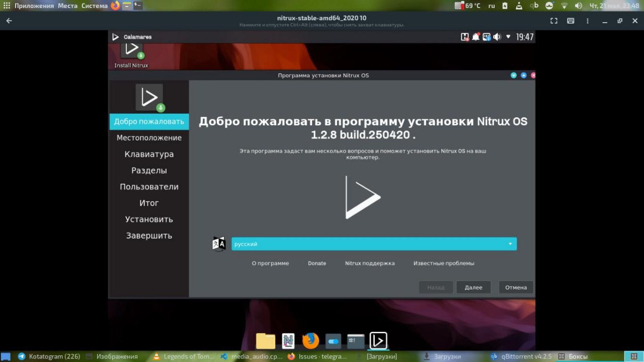Select Клавиатура step in sidebar
644x362 pixels.
pyautogui.click(x=149, y=154)
